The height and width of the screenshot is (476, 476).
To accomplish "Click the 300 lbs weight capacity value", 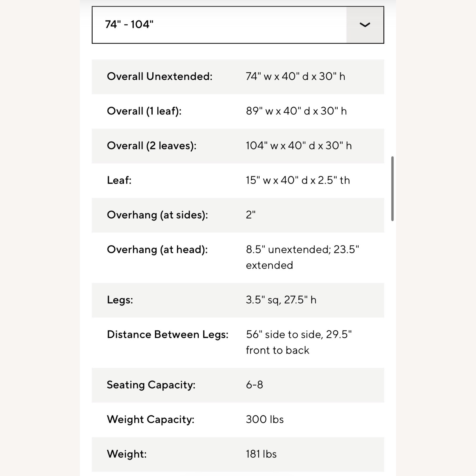I will 265,420.
